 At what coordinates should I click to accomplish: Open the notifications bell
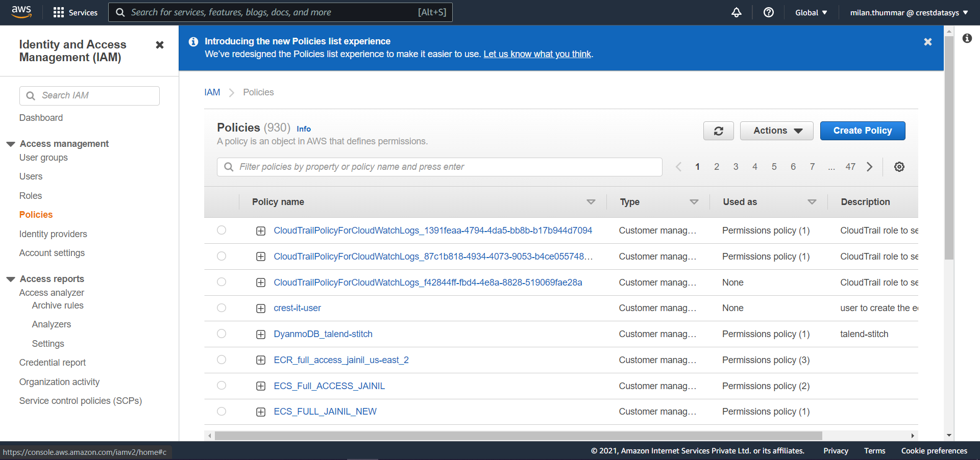point(736,13)
